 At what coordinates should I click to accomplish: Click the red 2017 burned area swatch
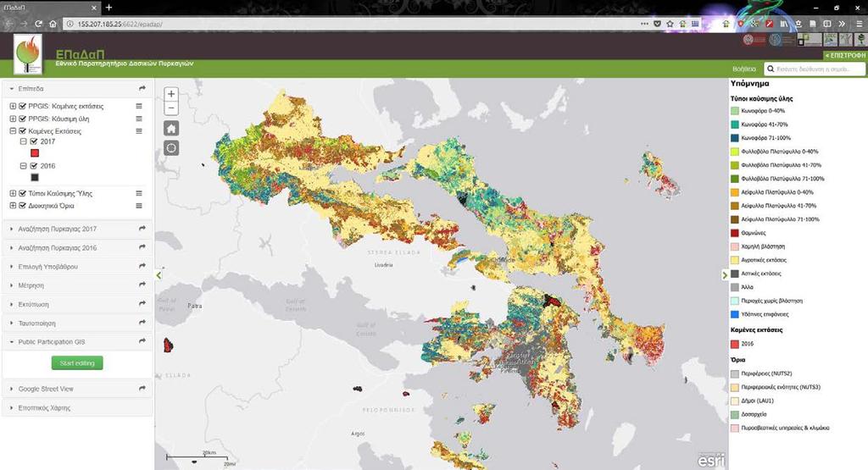34,153
